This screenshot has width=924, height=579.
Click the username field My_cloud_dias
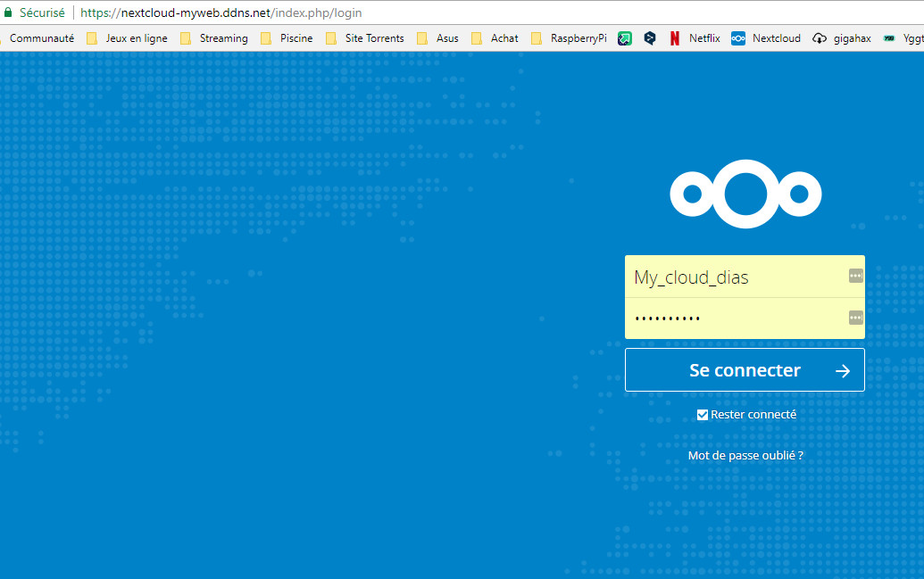coord(745,277)
